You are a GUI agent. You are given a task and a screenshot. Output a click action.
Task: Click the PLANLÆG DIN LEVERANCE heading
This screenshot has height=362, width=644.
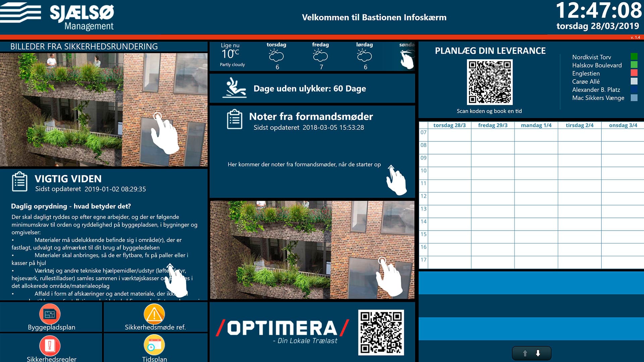(490, 51)
